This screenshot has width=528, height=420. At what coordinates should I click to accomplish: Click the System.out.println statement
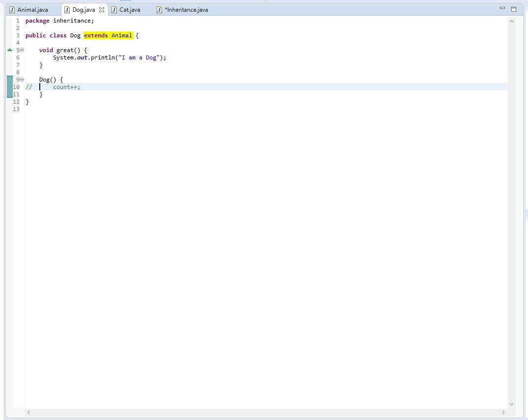point(110,57)
